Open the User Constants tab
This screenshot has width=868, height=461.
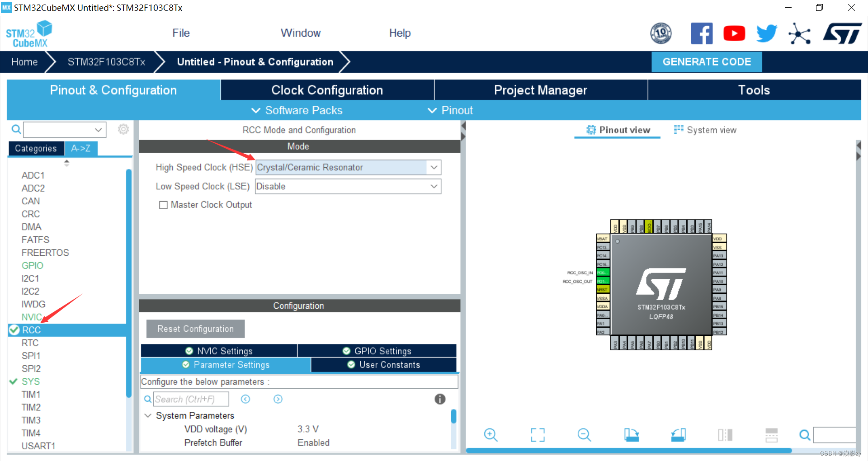coord(383,365)
